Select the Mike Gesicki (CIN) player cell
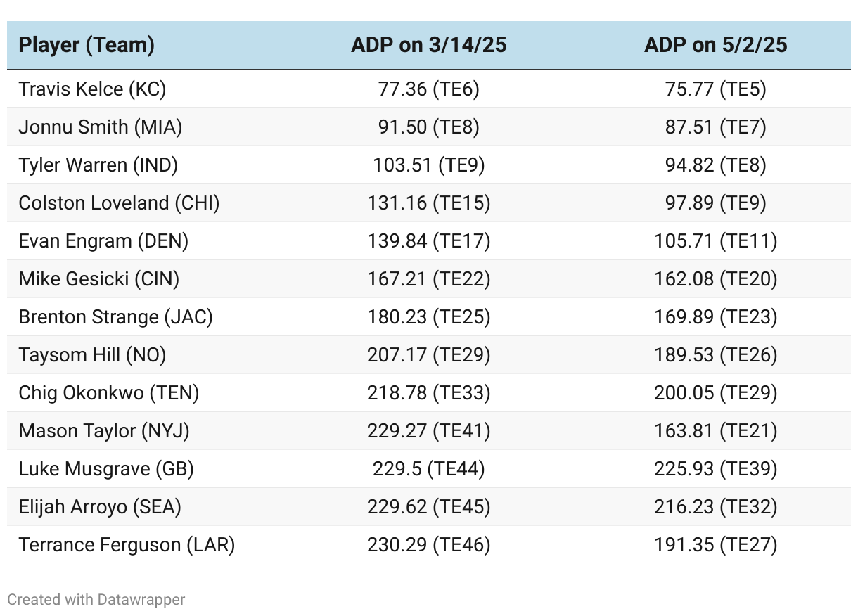The height and width of the screenshot is (616, 858). click(99, 279)
